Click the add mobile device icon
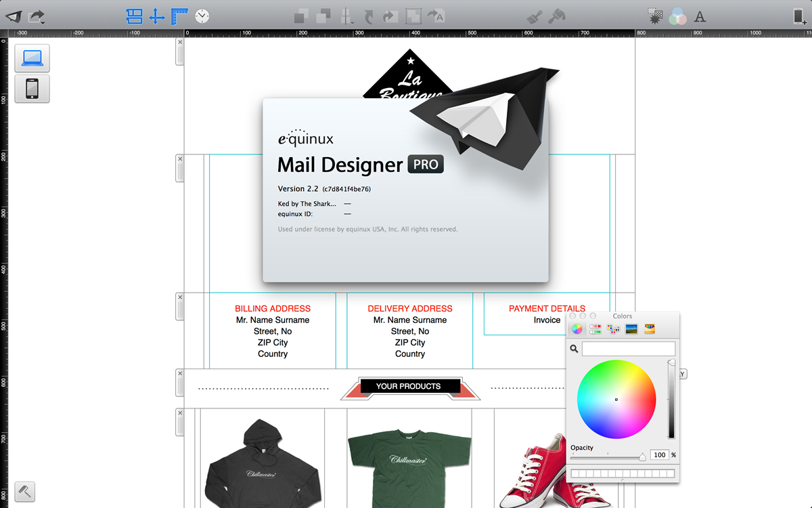 [799, 16]
